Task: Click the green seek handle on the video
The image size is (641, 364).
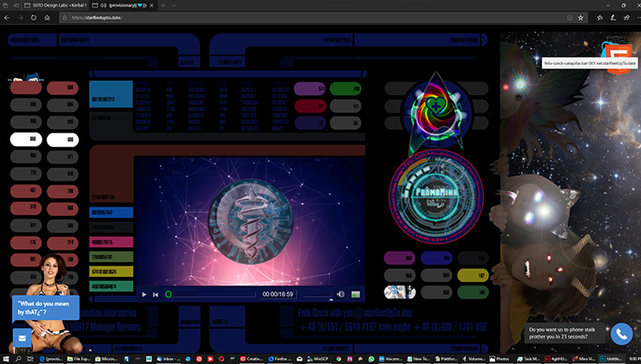Action: (x=168, y=294)
